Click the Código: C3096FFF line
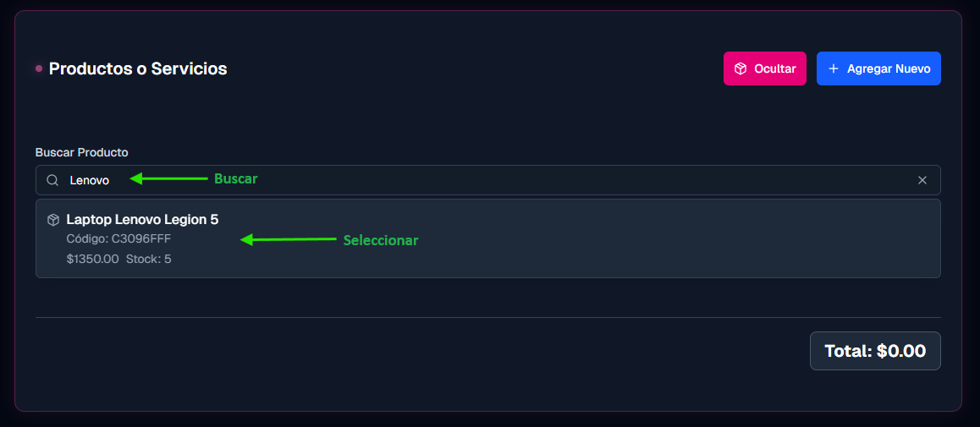This screenshot has width=980, height=427. (118, 239)
